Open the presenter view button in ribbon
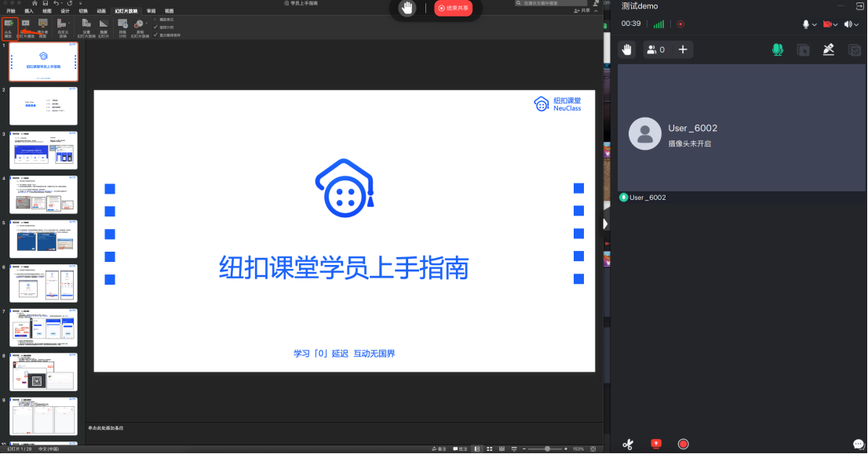This screenshot has width=868, height=454. (x=42, y=28)
